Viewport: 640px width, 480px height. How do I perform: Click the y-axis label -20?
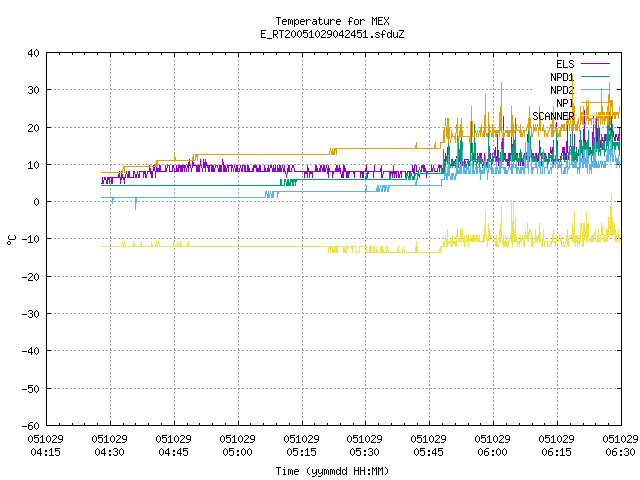[31, 277]
